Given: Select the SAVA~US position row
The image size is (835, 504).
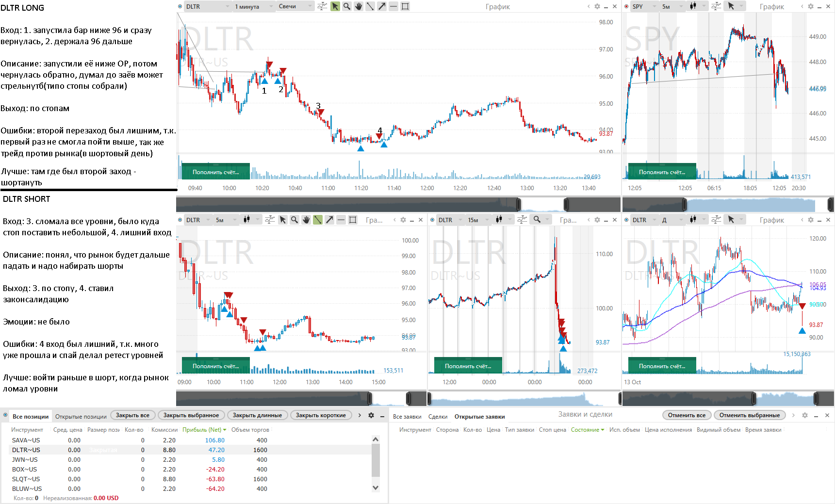Looking at the screenshot, I should (190, 440).
